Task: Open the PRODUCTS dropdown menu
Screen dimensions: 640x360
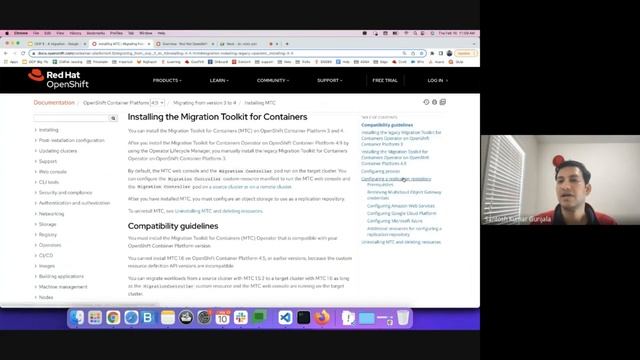Action: [167, 80]
